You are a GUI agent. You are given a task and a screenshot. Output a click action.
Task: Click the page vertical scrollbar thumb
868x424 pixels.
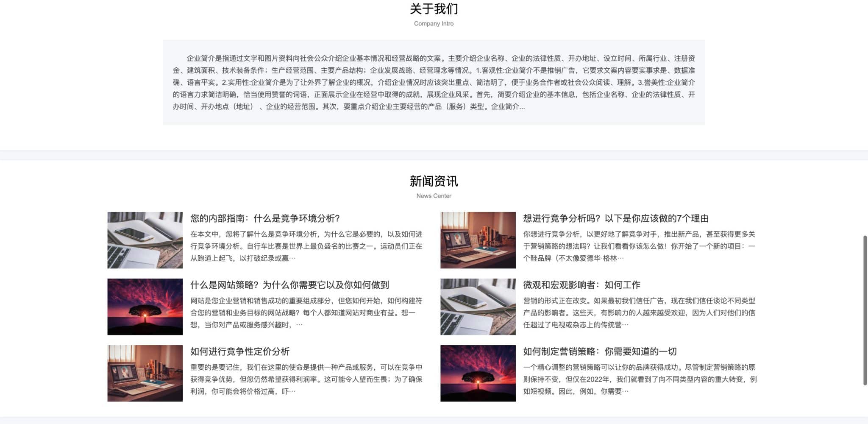865,310
